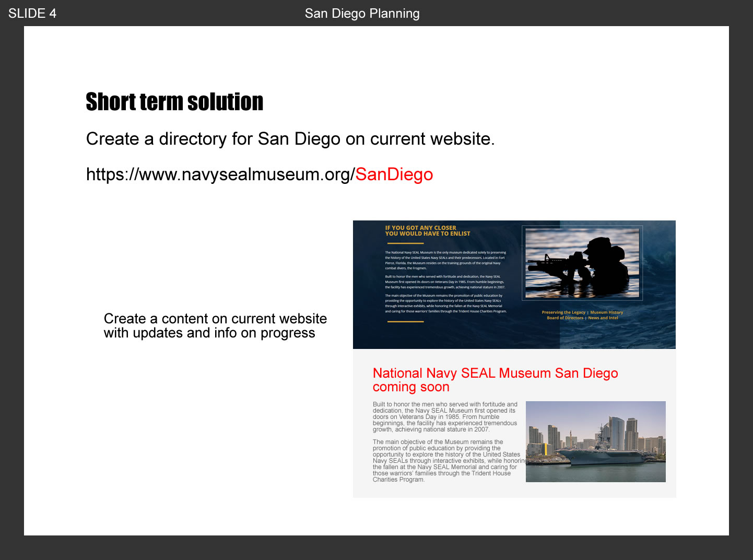Click the navysealmuseum.org URL text
Viewport: 753px width, 560px height.
click(x=220, y=174)
